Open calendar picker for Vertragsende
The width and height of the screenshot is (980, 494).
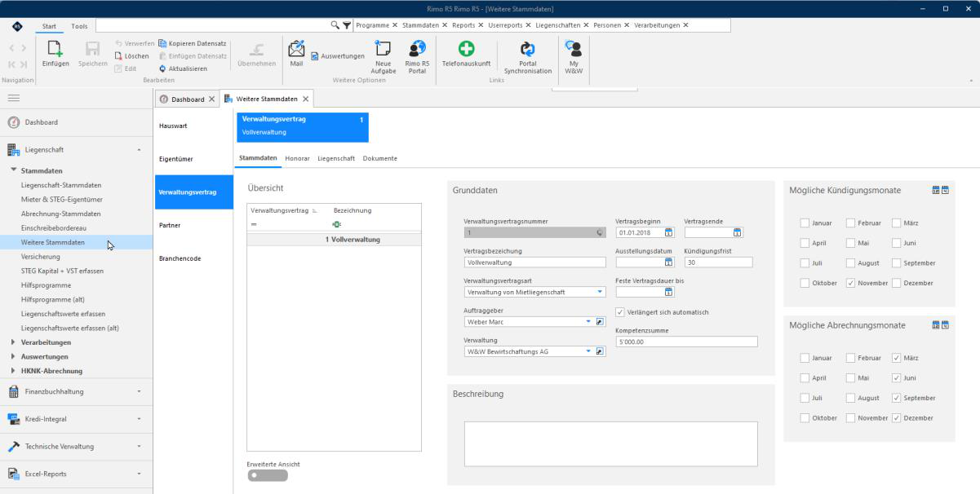pyautogui.click(x=737, y=232)
